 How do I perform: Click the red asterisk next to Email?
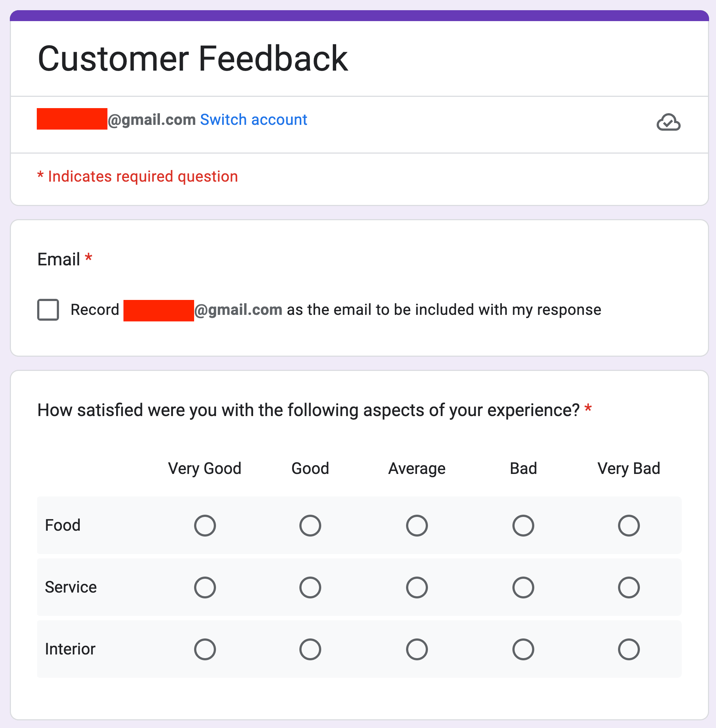89,258
